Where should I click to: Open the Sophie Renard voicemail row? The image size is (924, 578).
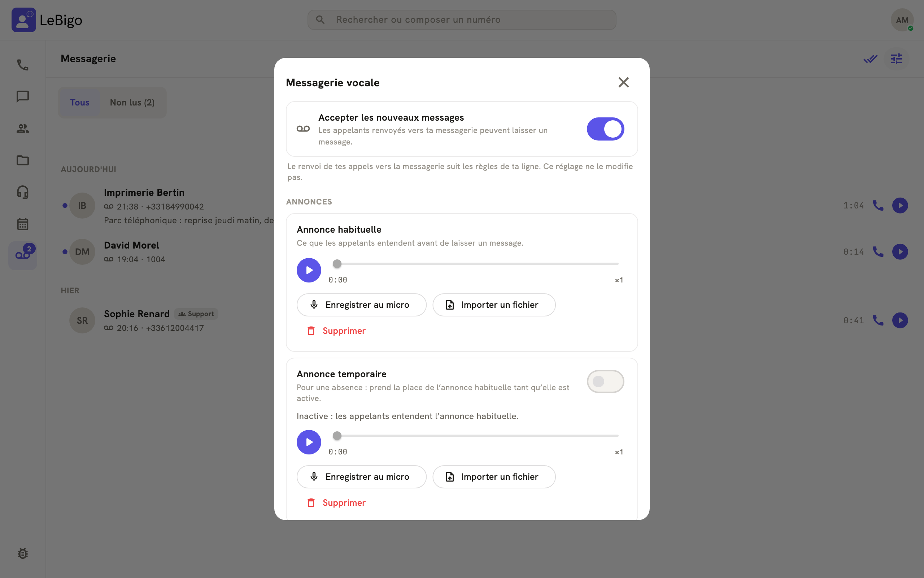point(485,320)
